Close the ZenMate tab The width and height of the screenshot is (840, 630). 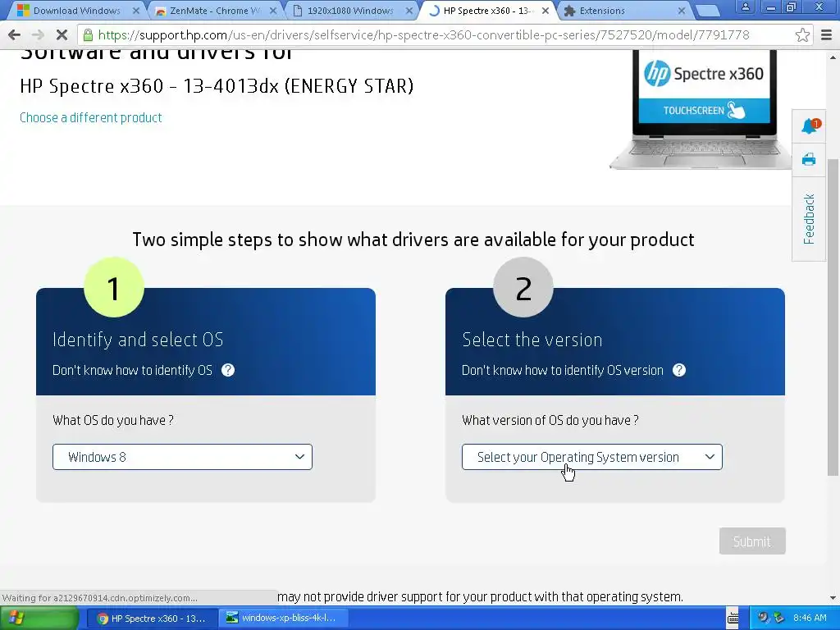tap(272, 11)
